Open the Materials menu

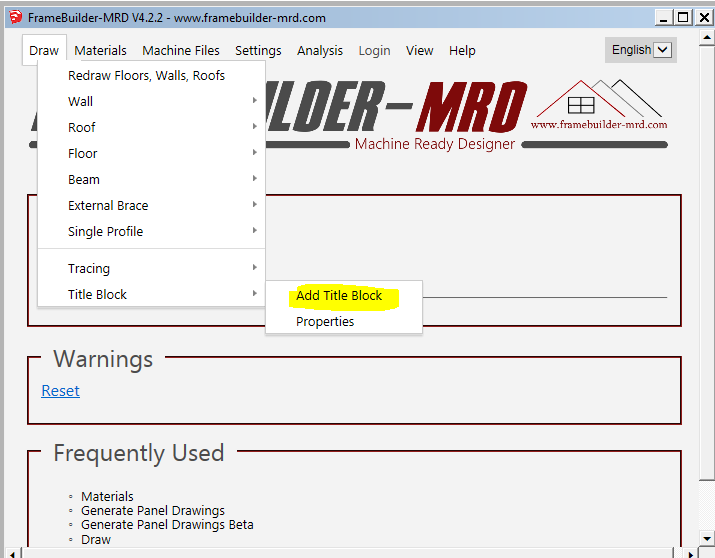point(100,50)
